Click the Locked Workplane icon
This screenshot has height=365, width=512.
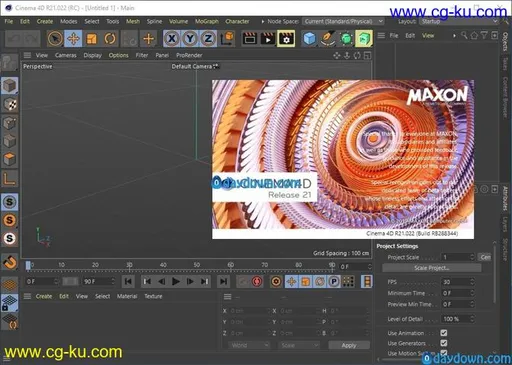point(10,303)
